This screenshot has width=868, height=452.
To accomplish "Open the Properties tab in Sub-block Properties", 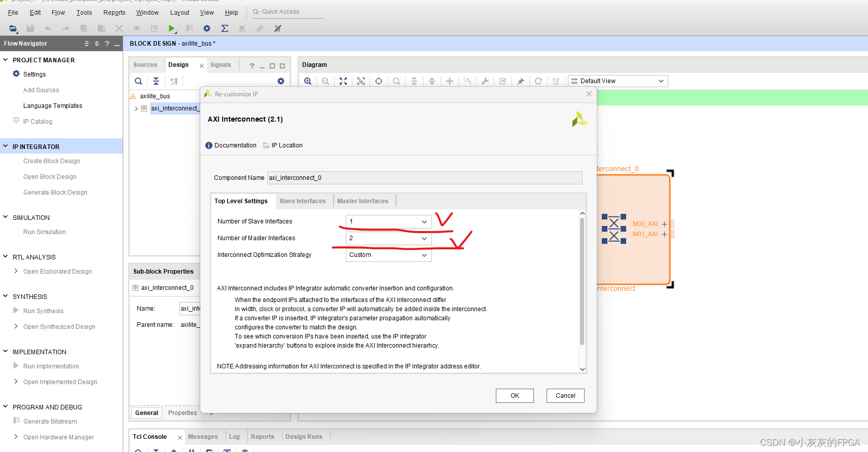I will (183, 413).
